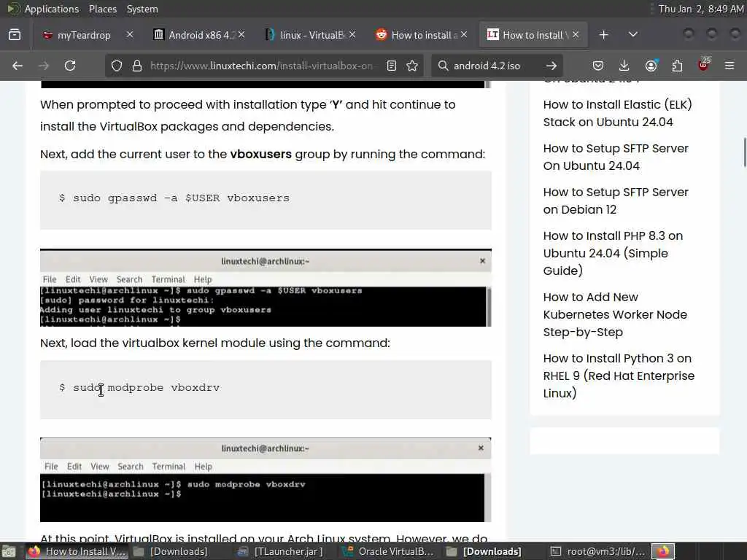Open the Places menu
The width and height of the screenshot is (747, 560).
coord(102,9)
